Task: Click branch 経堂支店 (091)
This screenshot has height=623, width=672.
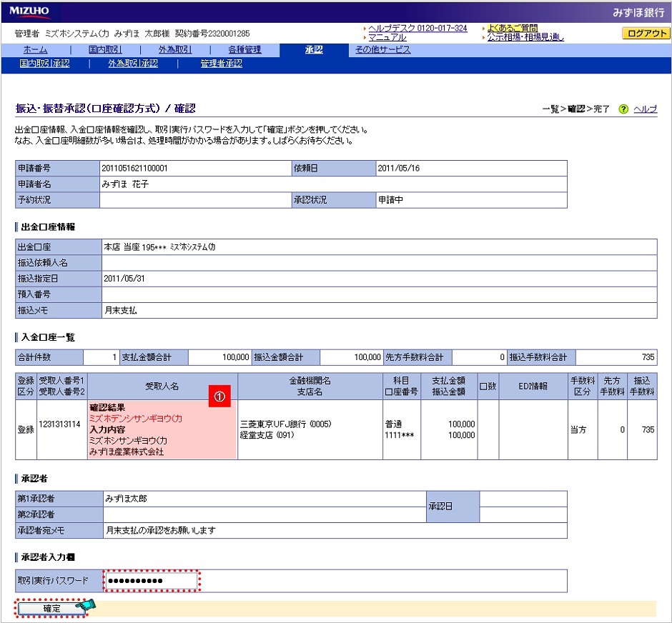Action: (x=267, y=436)
